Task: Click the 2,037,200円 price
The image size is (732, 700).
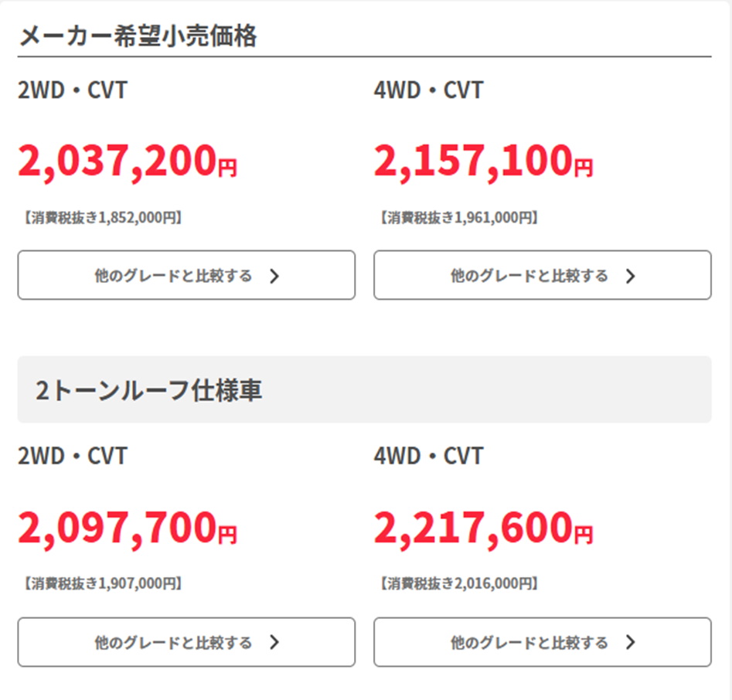Action: pyautogui.click(x=128, y=161)
